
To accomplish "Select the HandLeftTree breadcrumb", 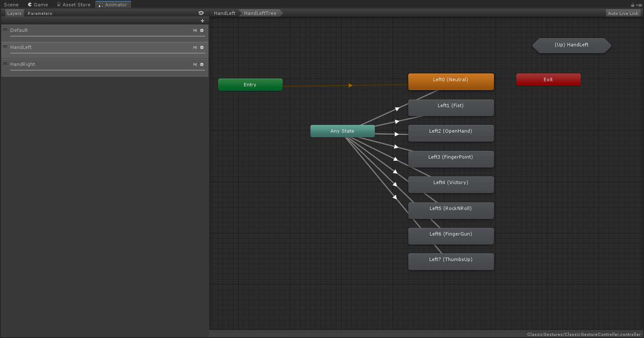I will click(x=260, y=13).
